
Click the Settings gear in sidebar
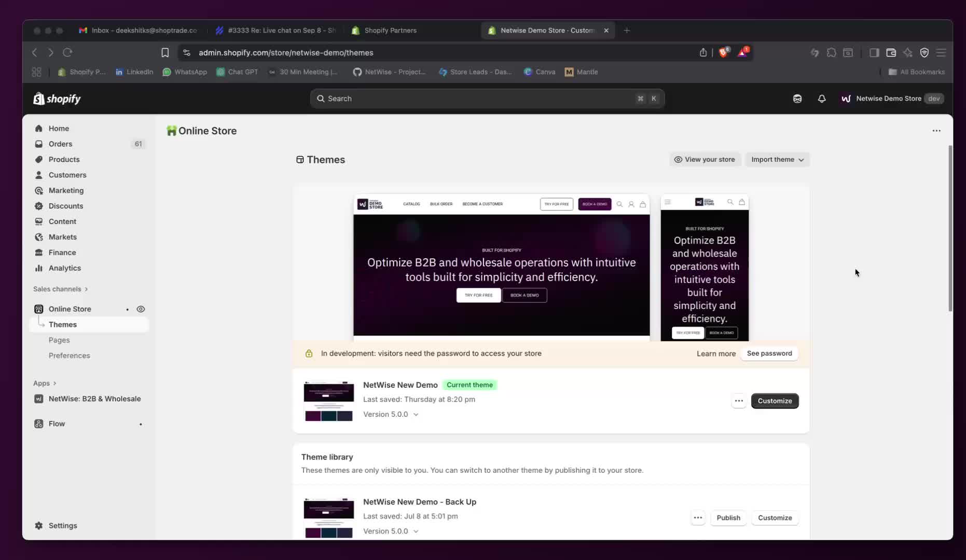pyautogui.click(x=39, y=525)
